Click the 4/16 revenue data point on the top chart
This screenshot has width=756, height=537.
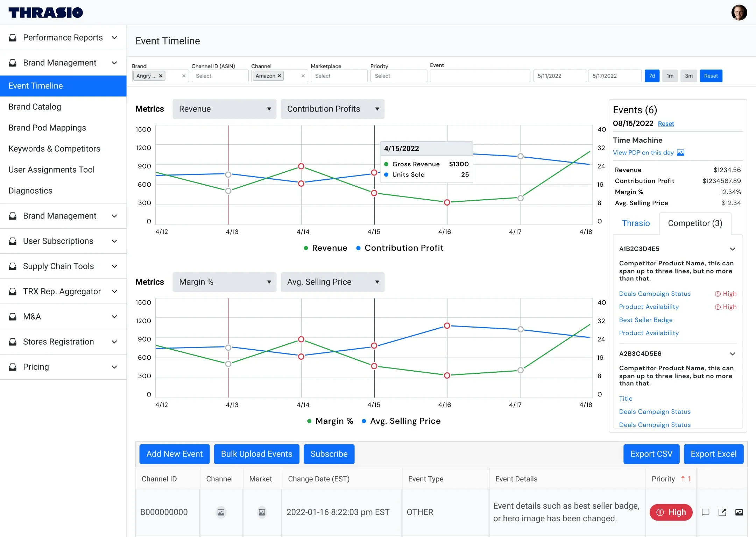(x=447, y=202)
